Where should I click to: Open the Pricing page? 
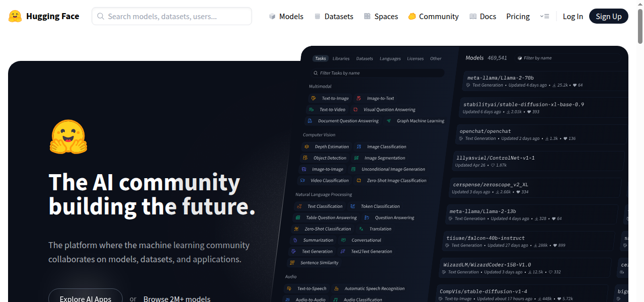518,17
